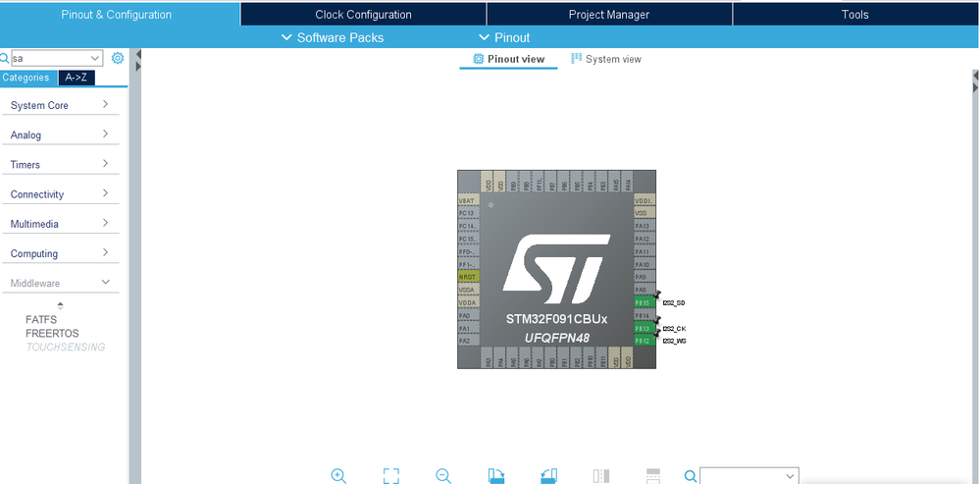
Task: Click the PA0 pin
Action: [469, 315]
